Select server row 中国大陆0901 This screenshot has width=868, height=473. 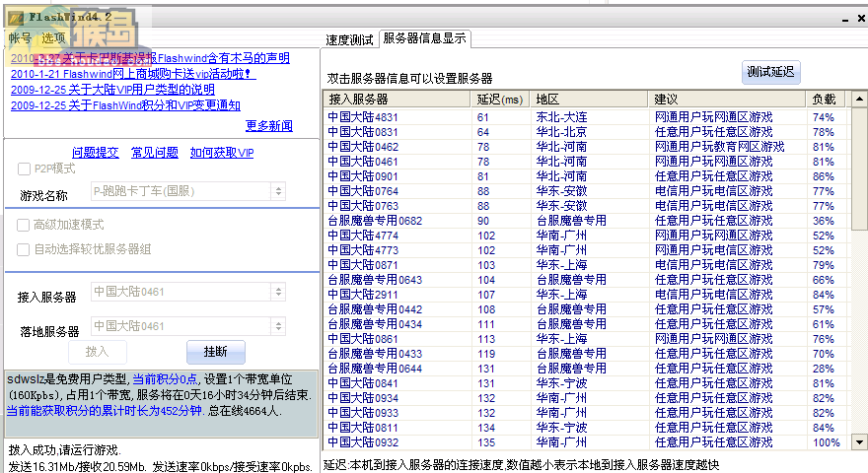pos(586,176)
